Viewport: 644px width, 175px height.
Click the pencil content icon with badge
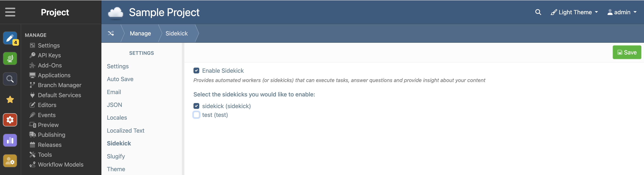(10, 38)
